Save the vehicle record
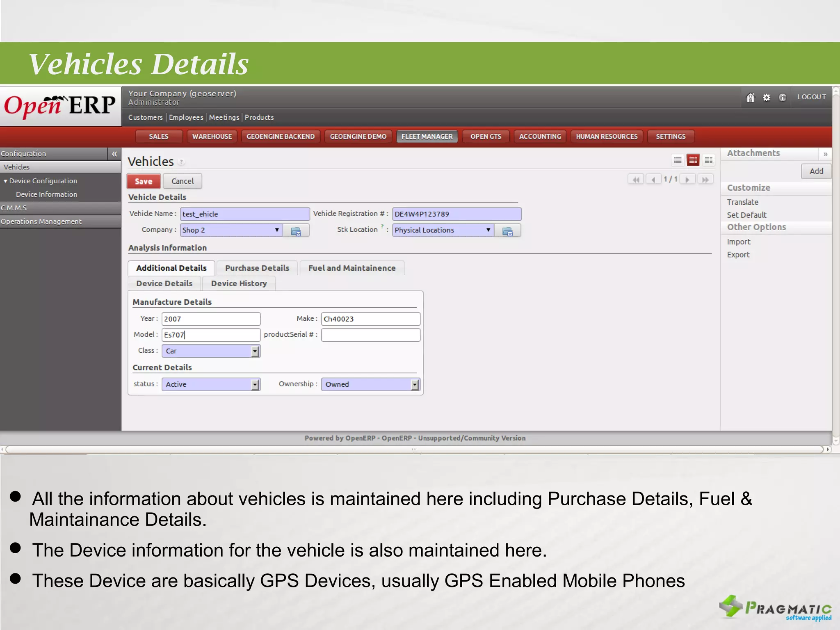This screenshot has height=630, width=840. [144, 181]
